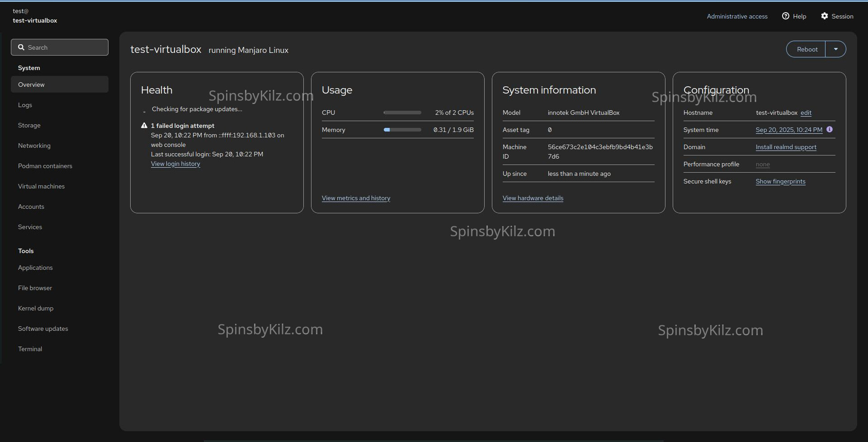Go to Storage in the sidebar
Image resolution: width=868 pixels, height=442 pixels.
tap(29, 125)
